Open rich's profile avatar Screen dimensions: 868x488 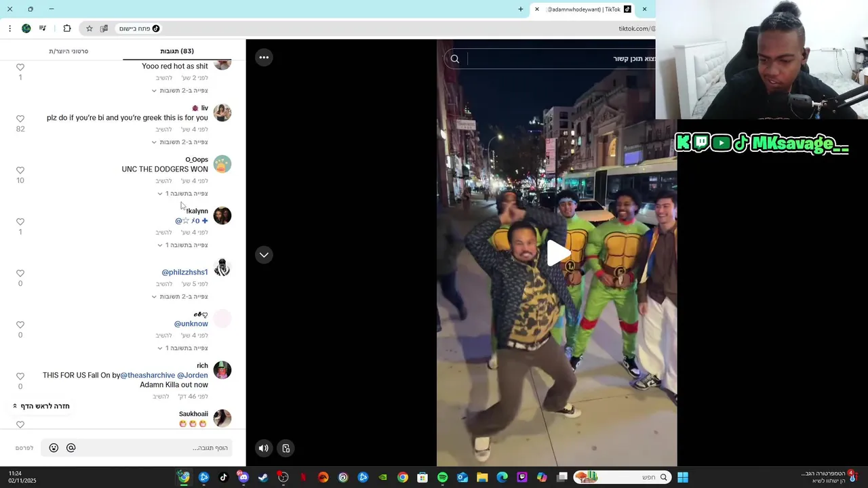coord(222,370)
